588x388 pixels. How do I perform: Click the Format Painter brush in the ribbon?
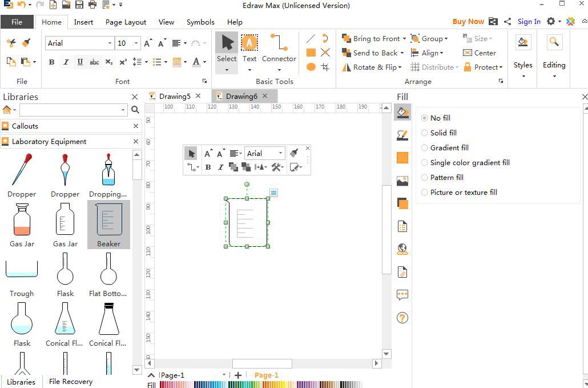26,43
